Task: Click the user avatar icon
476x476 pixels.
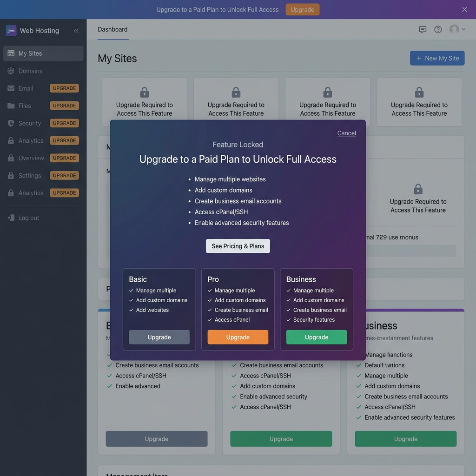Action: pos(454,29)
